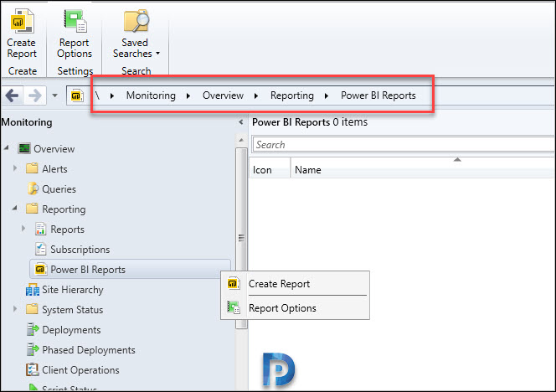
Task: Select the Alerts folder icon
Action: pyautogui.click(x=32, y=168)
